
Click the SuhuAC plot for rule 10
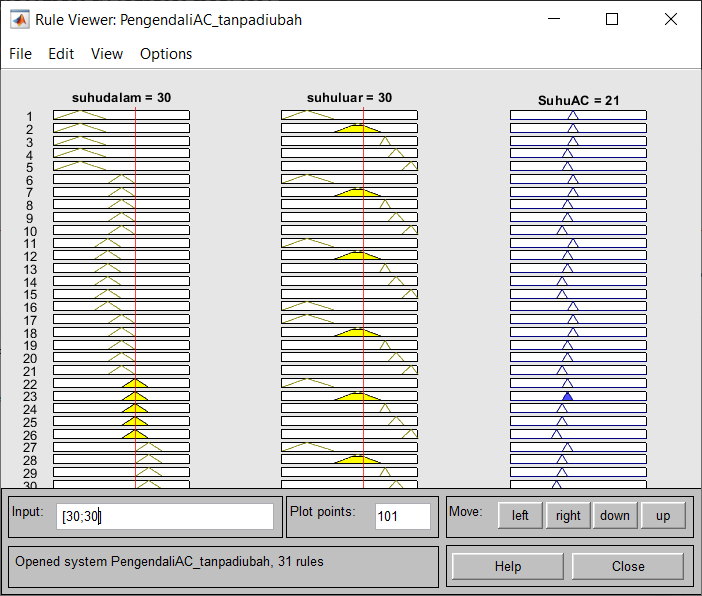click(578, 230)
